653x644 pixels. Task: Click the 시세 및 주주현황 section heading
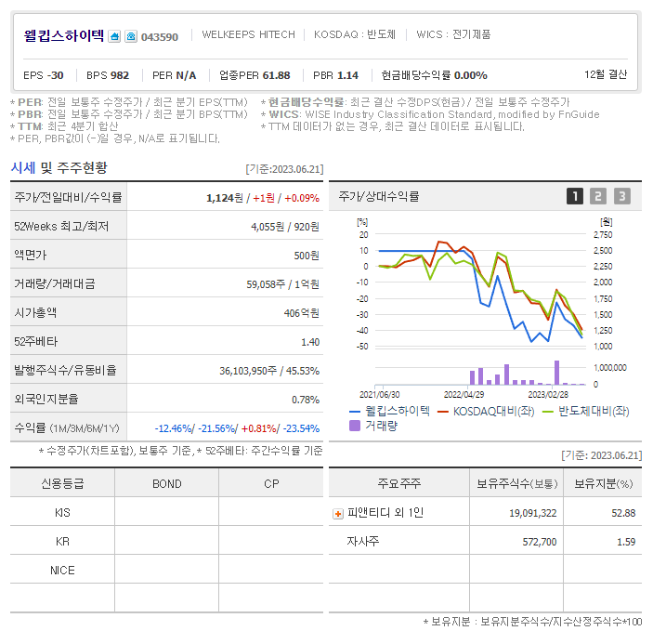click(59, 168)
